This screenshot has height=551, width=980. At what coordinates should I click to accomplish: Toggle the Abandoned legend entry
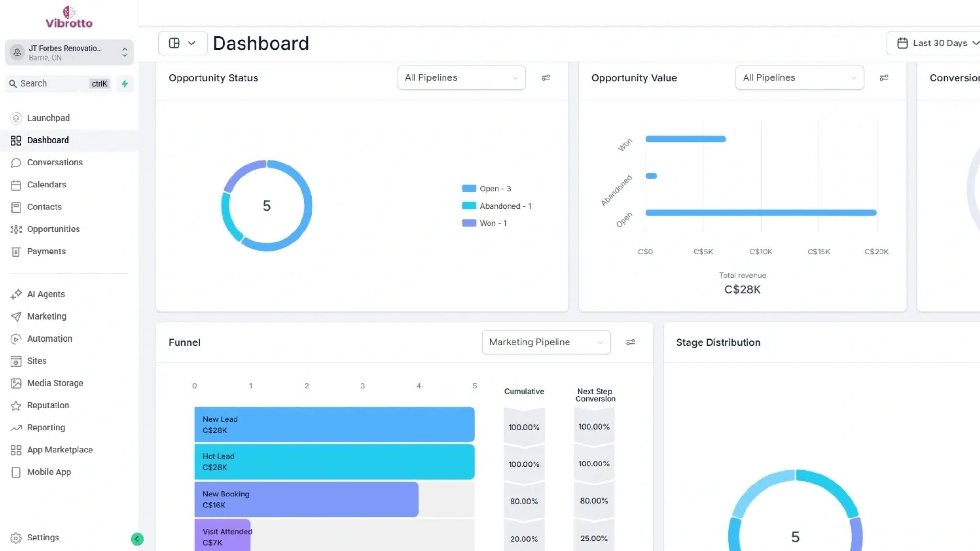[x=497, y=206]
